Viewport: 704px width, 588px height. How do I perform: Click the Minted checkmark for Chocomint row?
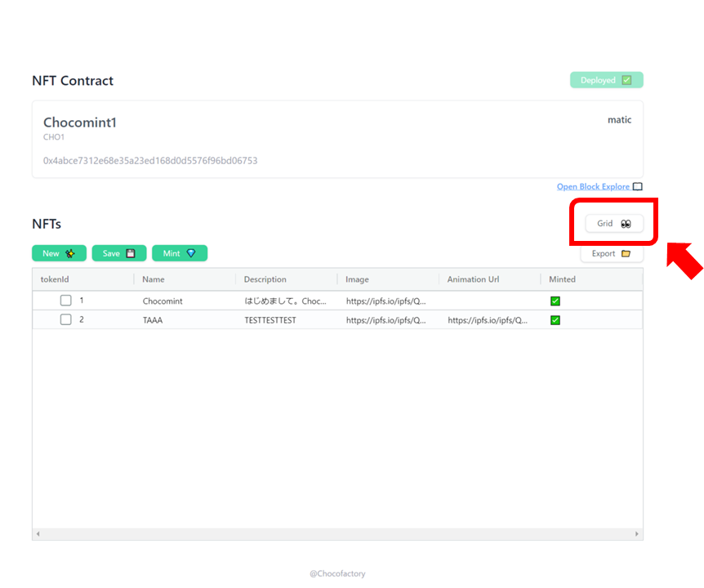(555, 301)
